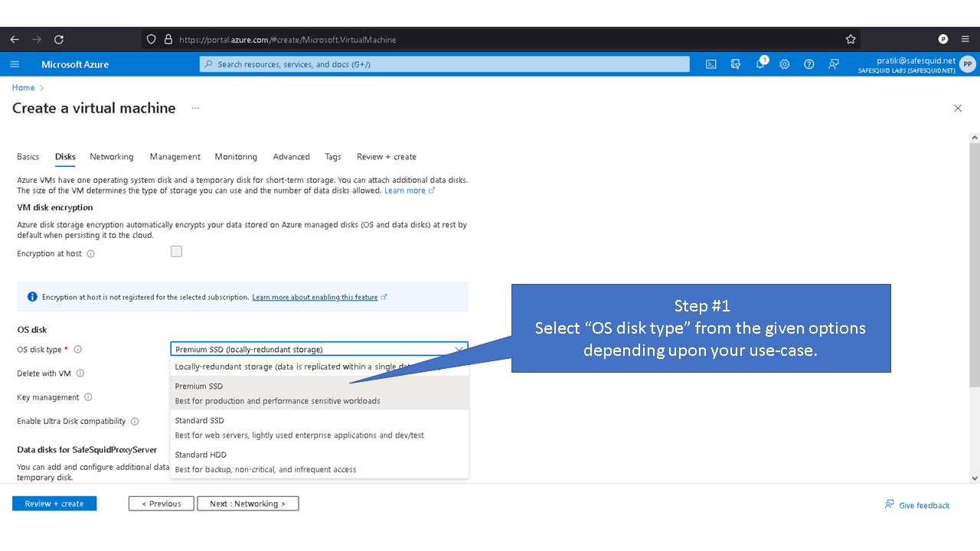
Task: Click the Microsoft Azure logo text
Action: [x=75, y=64]
